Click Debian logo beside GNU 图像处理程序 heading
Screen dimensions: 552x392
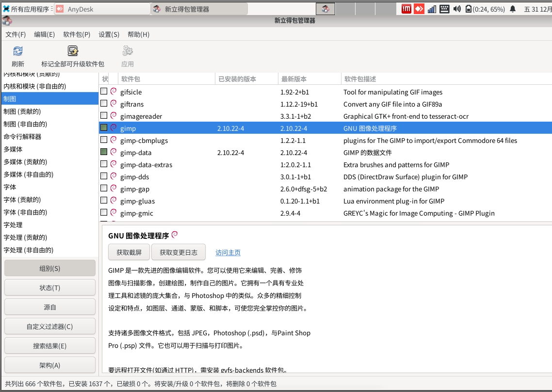175,235
